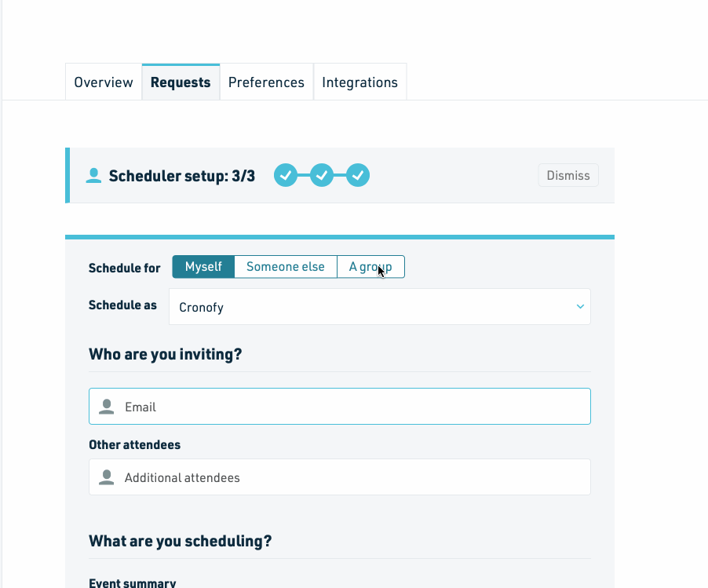708x588 pixels.
Task: Click the second setup step checkmark circle
Action: (322, 175)
